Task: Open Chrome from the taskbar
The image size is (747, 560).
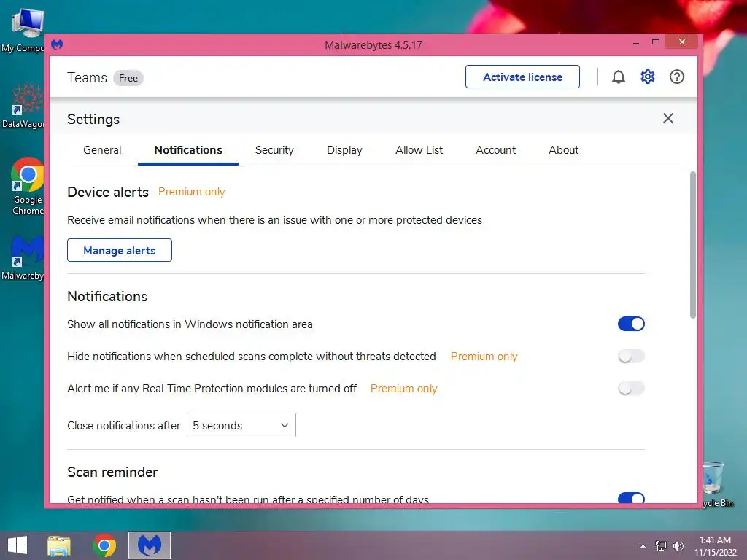Action: click(104, 545)
